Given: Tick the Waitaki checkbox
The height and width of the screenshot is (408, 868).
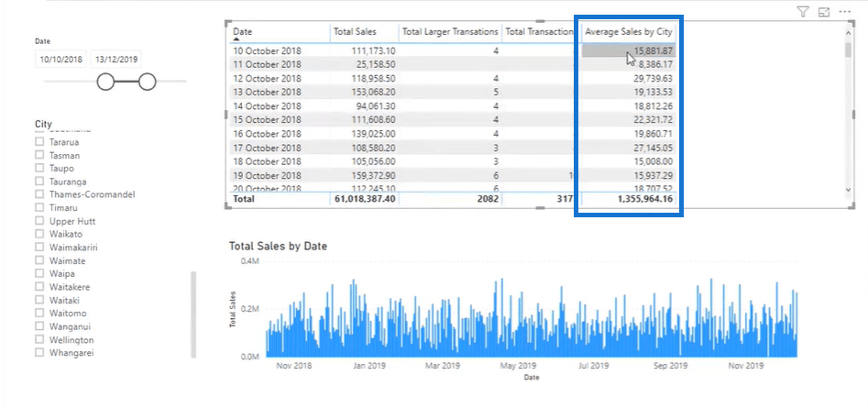Looking at the screenshot, I should [39, 300].
